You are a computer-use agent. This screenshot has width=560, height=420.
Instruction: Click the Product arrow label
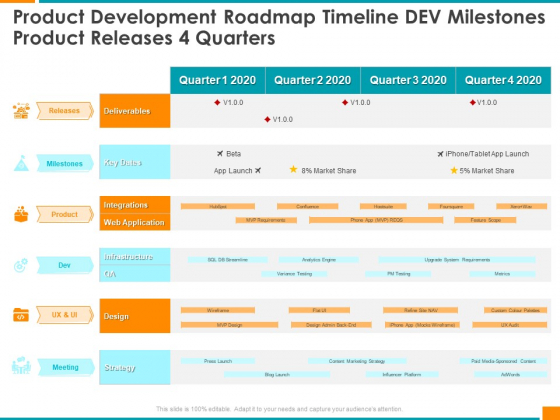tap(65, 214)
